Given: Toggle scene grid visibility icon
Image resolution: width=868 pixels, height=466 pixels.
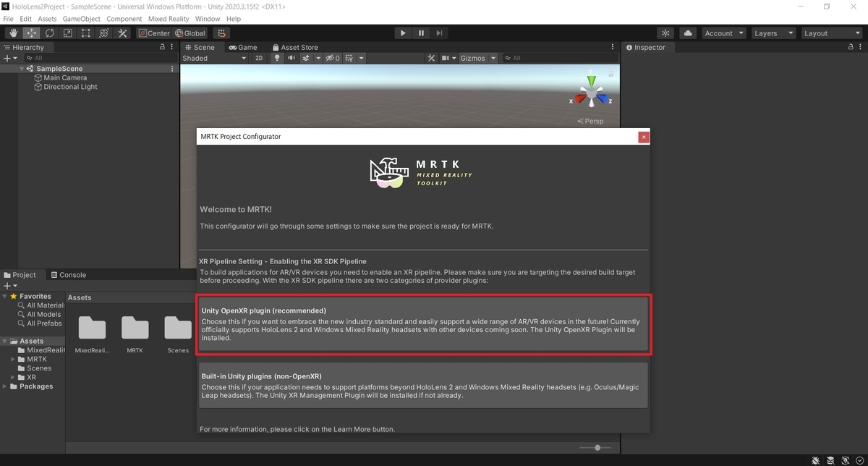Looking at the screenshot, I should [349, 58].
